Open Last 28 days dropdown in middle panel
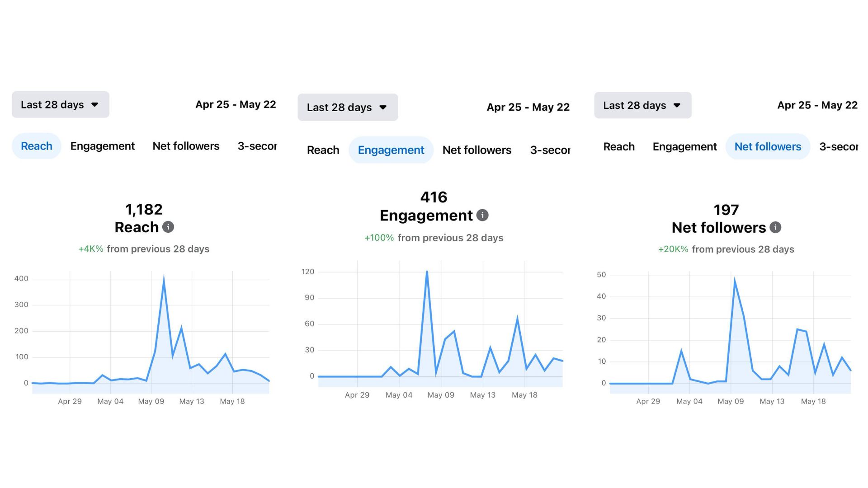The width and height of the screenshot is (868, 488). click(347, 107)
